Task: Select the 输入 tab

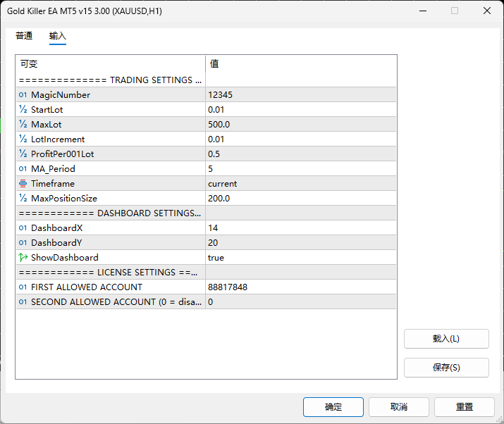Action: pyautogui.click(x=58, y=36)
